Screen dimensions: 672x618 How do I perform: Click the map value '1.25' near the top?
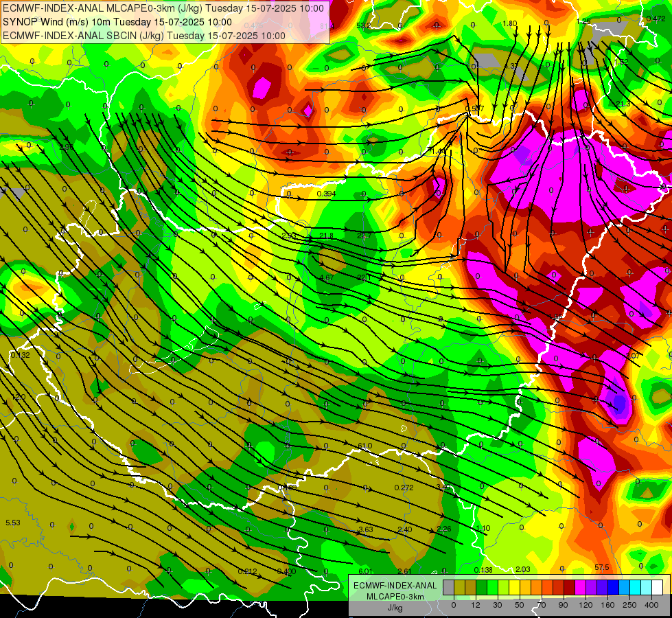coord(583,21)
